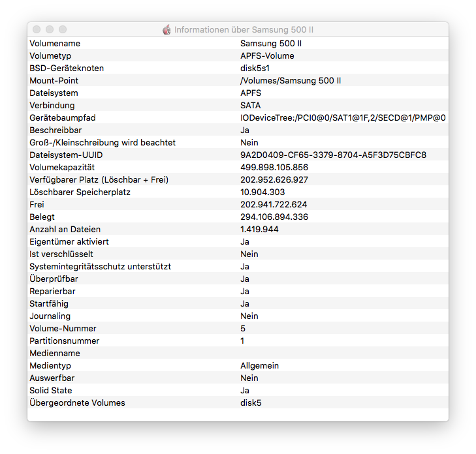Select the 'Gerätebaumpfad' row label

(63, 118)
